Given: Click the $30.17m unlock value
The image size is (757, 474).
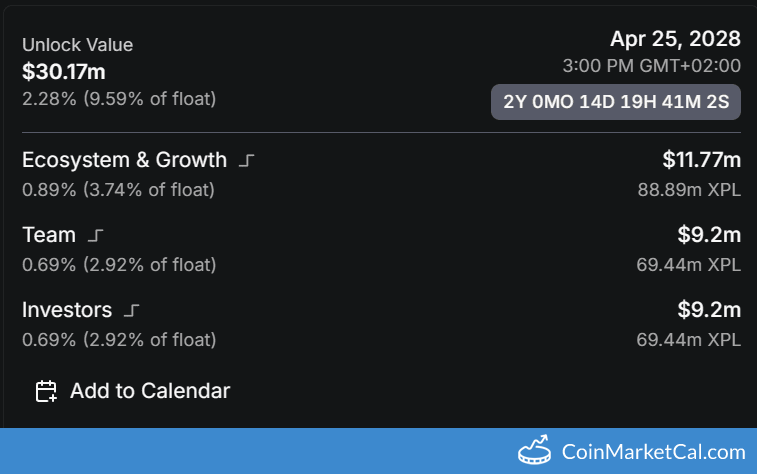Looking at the screenshot, I should point(64,72).
